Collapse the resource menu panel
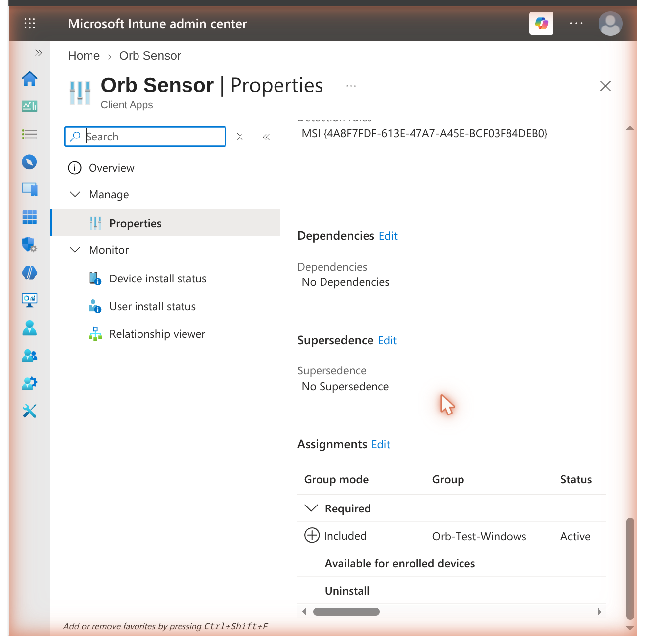The height and width of the screenshot is (644, 645). click(266, 137)
